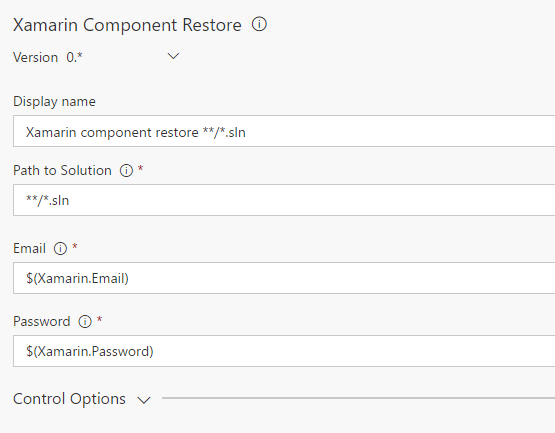
Task: Click the Email field label
Action: 29,248
